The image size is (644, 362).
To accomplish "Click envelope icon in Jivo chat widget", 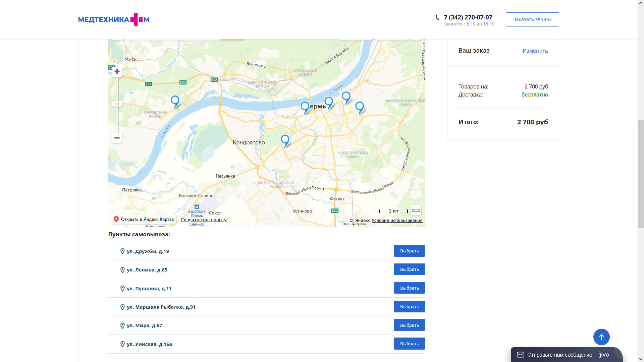I will (x=520, y=355).
